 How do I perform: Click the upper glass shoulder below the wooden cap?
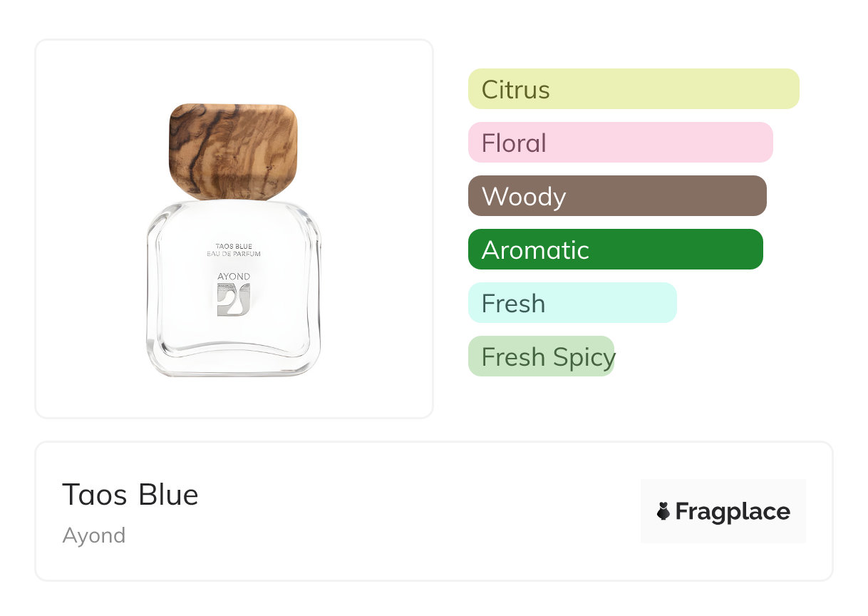[234, 214]
